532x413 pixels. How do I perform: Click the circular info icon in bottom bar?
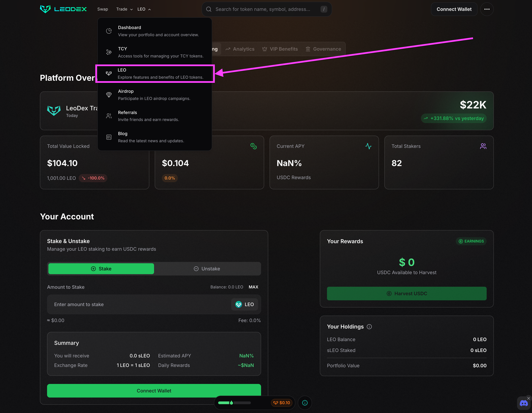pyautogui.click(x=305, y=403)
